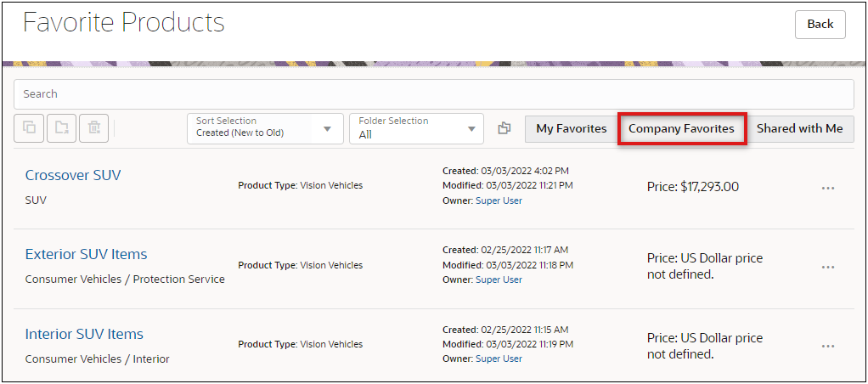
Task: Click the copy favorites icon
Action: pyautogui.click(x=29, y=128)
